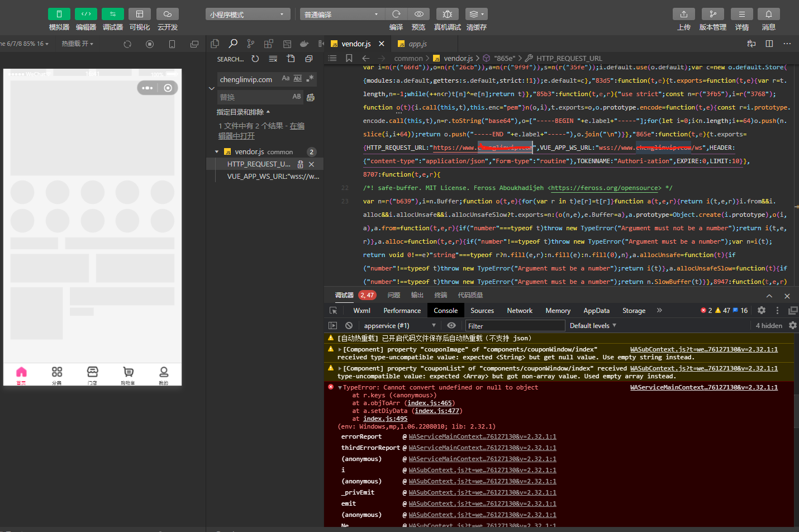Image resolution: width=799 pixels, height=532 pixels.
Task: Click the 编译 compile refresh icon
Action: [396, 14]
